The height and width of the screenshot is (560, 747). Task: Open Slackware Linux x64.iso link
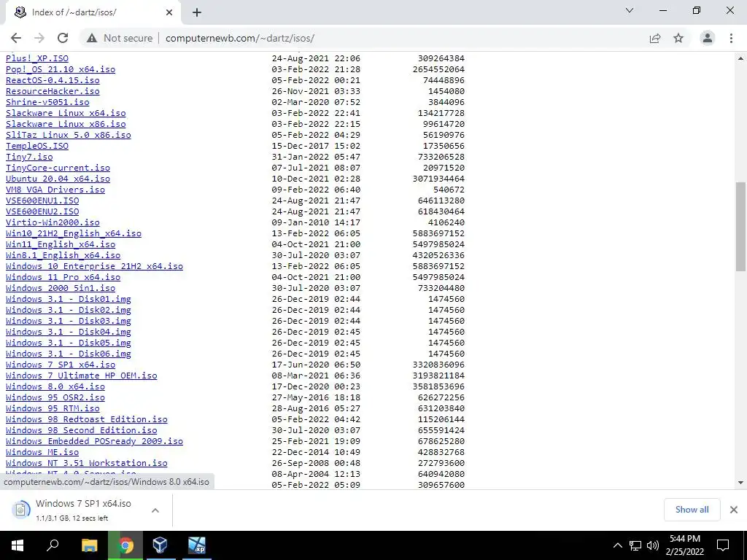point(66,113)
